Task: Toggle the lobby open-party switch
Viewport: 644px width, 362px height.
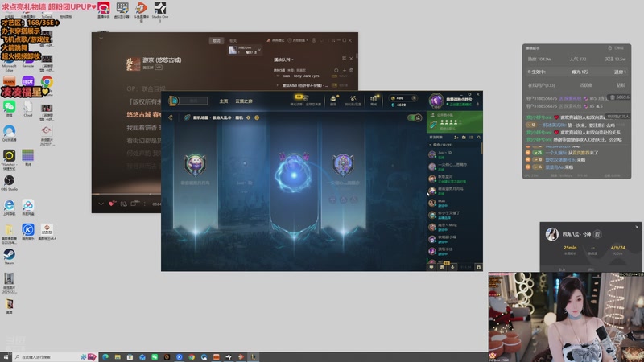Action: (x=415, y=117)
